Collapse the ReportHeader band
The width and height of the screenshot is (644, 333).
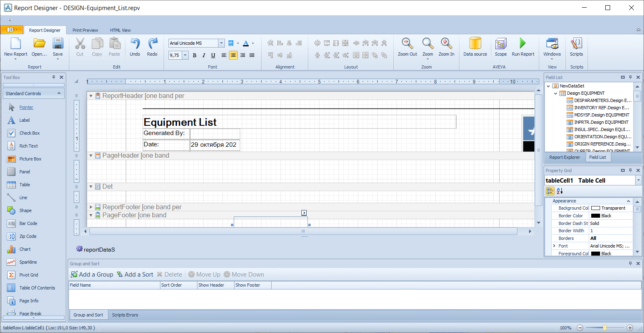click(91, 96)
